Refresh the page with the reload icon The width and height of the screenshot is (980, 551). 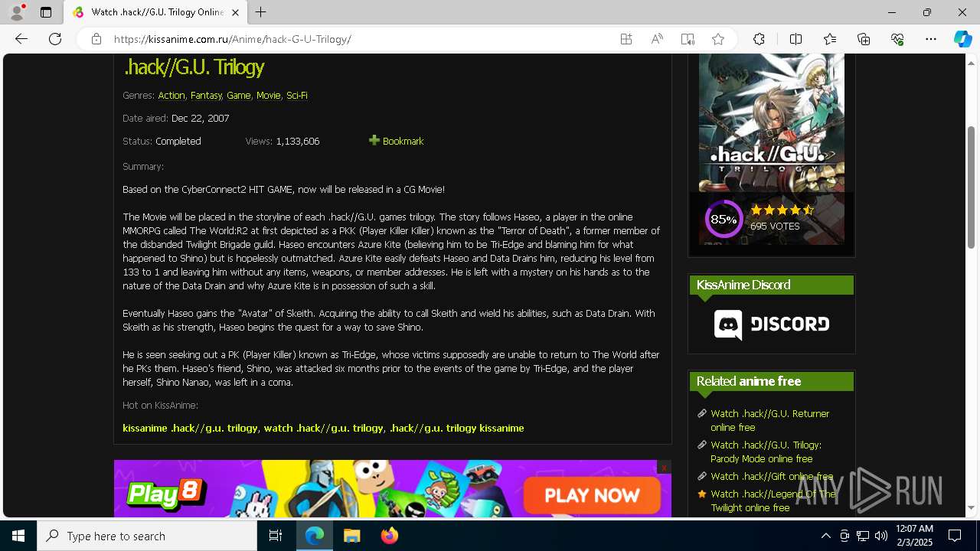pyautogui.click(x=55, y=39)
